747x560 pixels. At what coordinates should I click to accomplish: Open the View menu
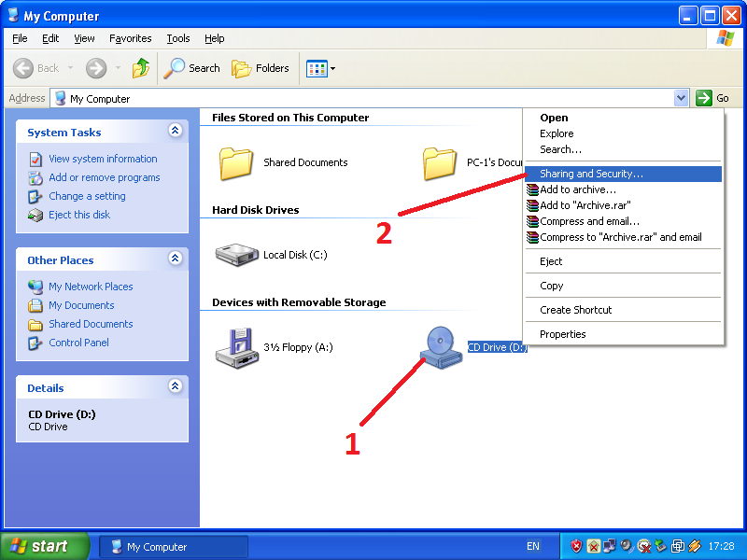click(84, 38)
